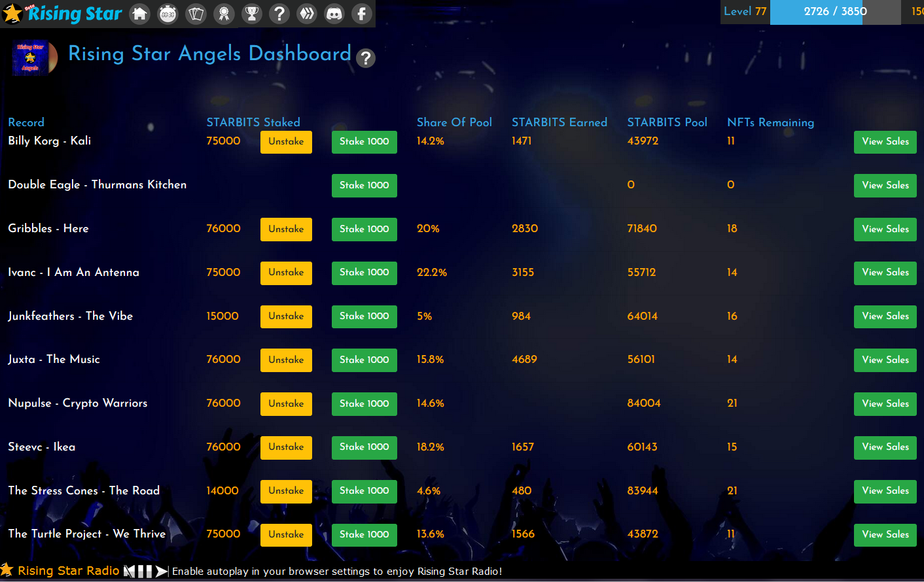
Task: Click the Rising Star logo
Action: tap(63, 14)
